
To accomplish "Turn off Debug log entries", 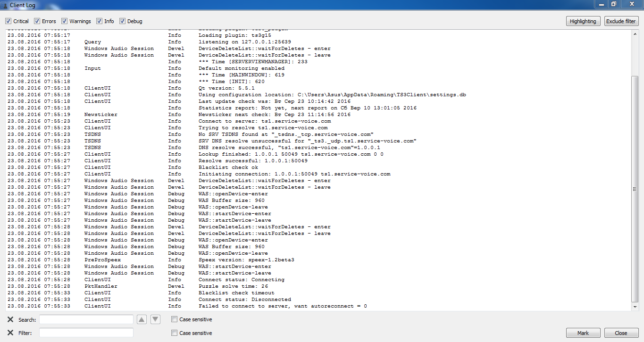I will tap(123, 21).
